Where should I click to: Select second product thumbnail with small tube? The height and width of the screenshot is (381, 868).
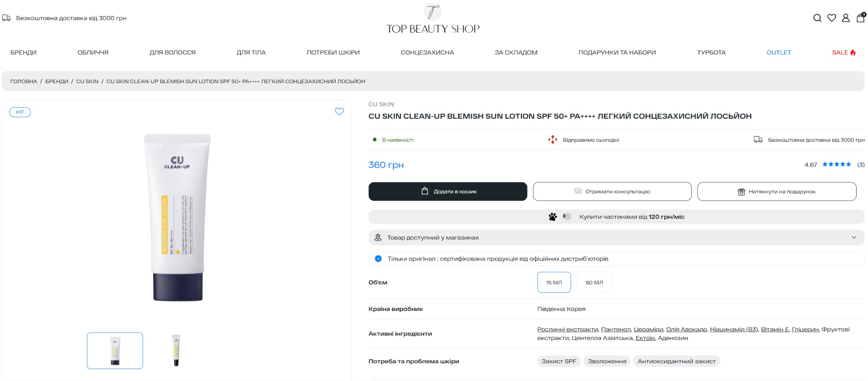tap(176, 350)
